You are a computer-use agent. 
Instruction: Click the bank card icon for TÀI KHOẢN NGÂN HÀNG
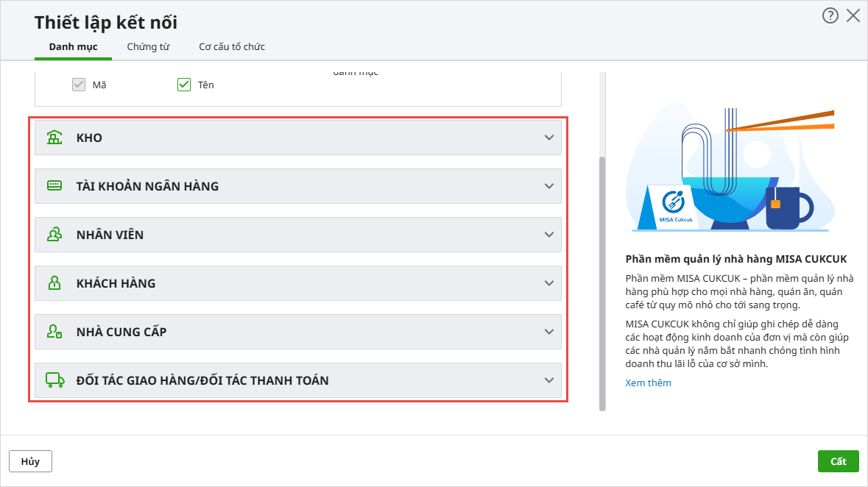[x=54, y=186]
